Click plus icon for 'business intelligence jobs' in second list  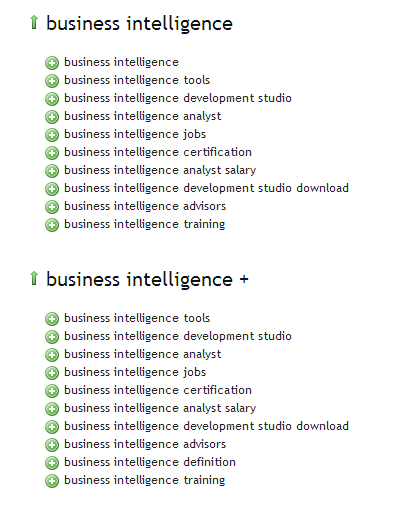[52, 373]
